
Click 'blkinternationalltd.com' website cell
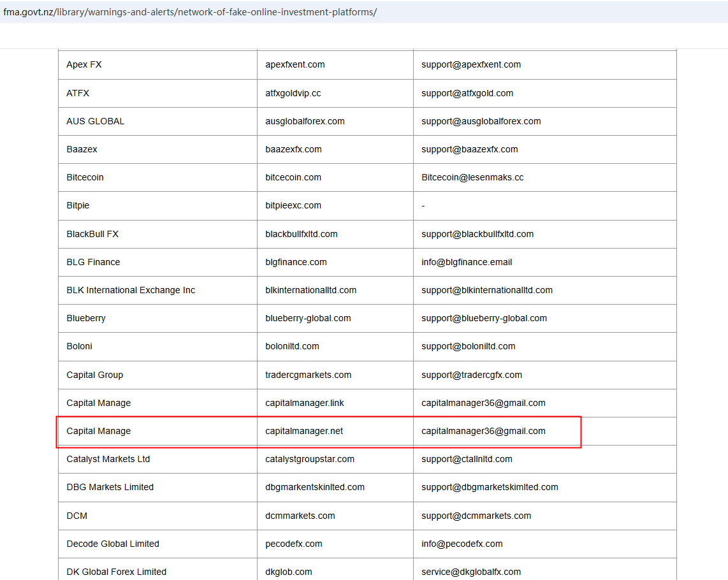click(x=335, y=290)
